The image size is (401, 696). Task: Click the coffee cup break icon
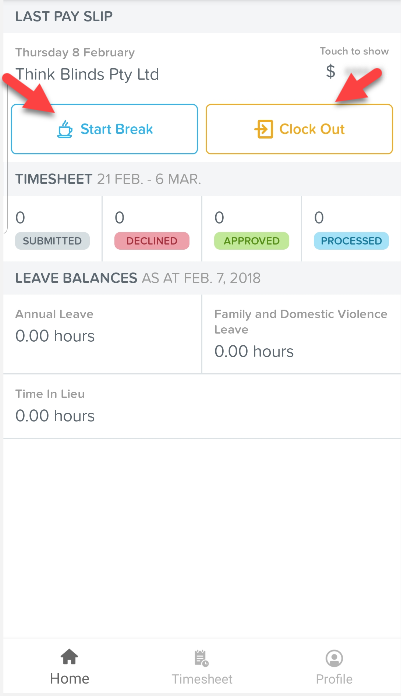point(65,129)
